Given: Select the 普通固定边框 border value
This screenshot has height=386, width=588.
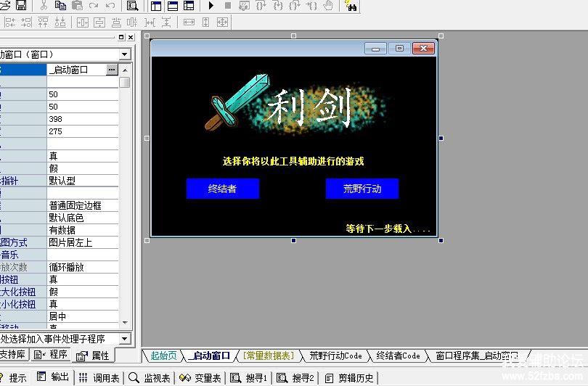Looking at the screenshot, I should click(x=83, y=205).
